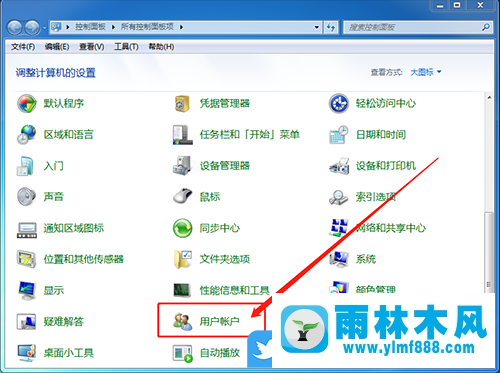Open Troubleshooting (疑难解答) icon
The height and width of the screenshot is (373, 500).
tap(27, 321)
